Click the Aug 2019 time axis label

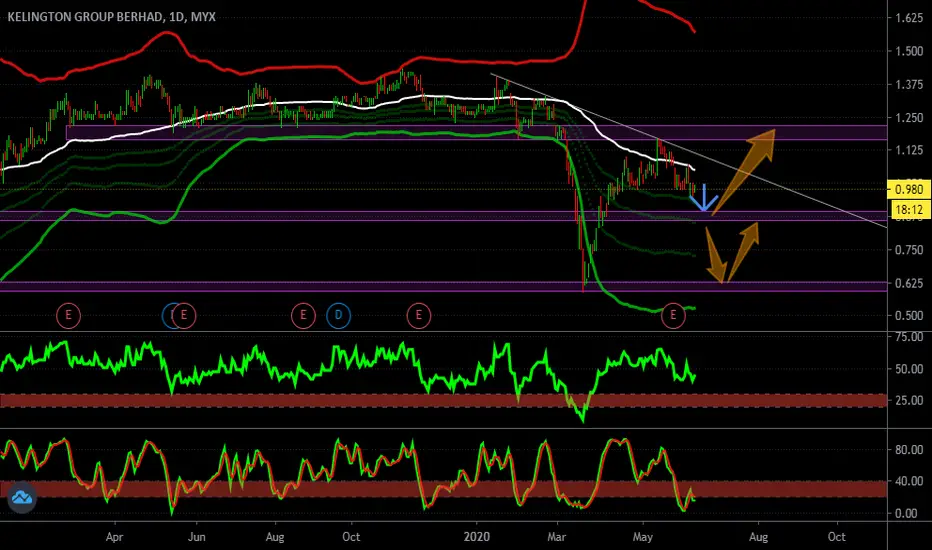(x=275, y=537)
